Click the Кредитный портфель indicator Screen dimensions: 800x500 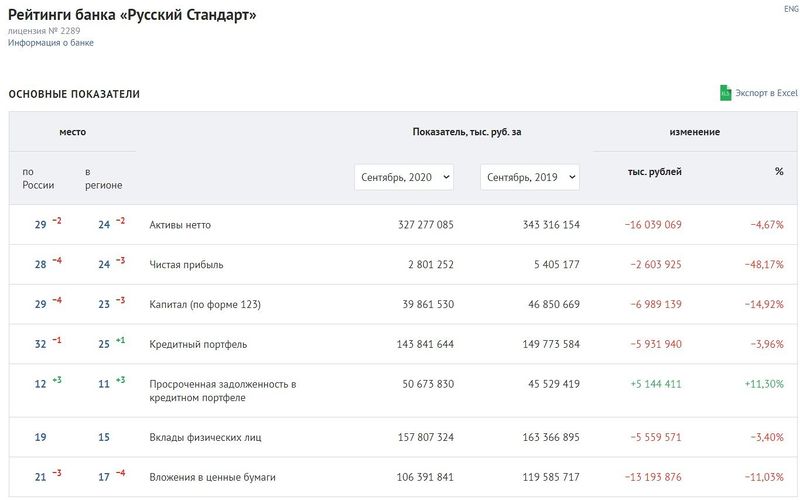tap(198, 344)
